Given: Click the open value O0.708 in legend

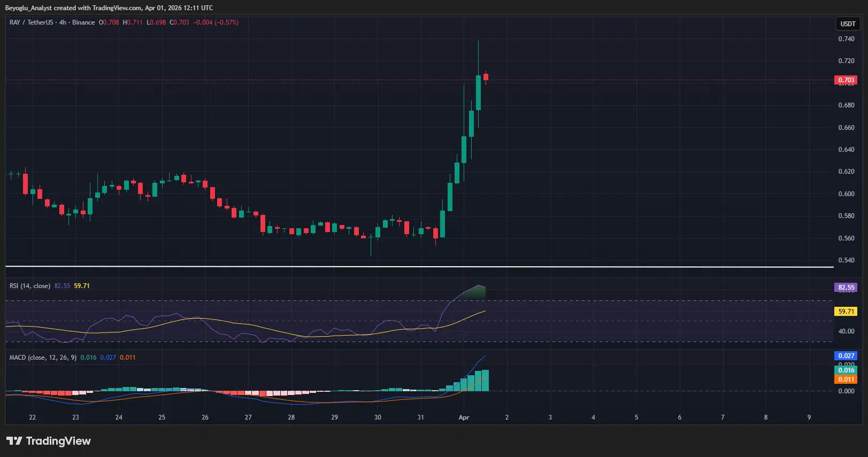Looking at the screenshot, I should (x=109, y=22).
